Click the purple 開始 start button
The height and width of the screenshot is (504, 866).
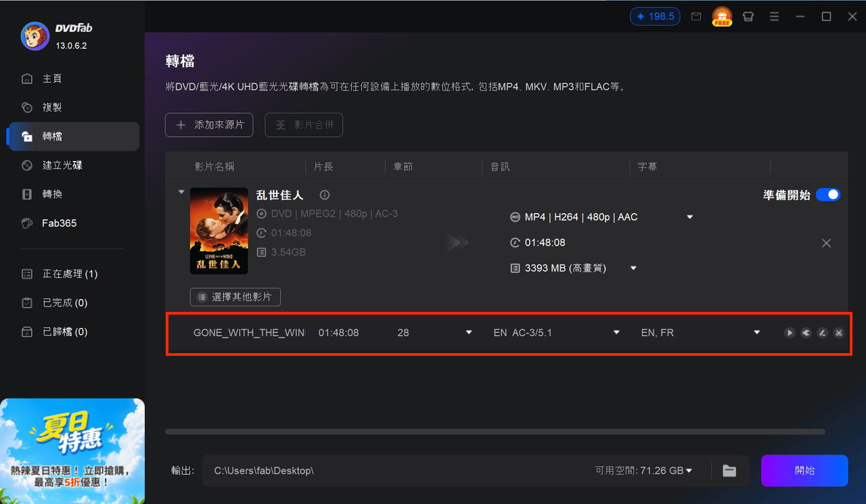click(804, 471)
